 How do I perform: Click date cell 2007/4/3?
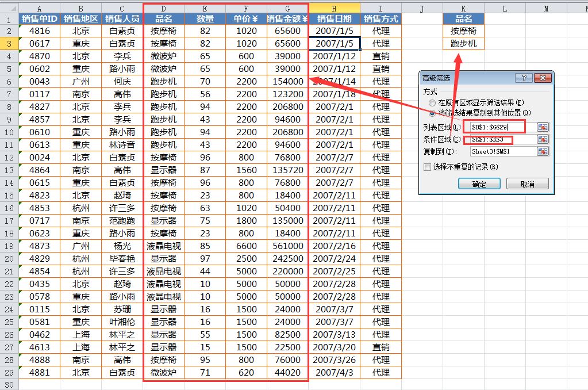334,373
